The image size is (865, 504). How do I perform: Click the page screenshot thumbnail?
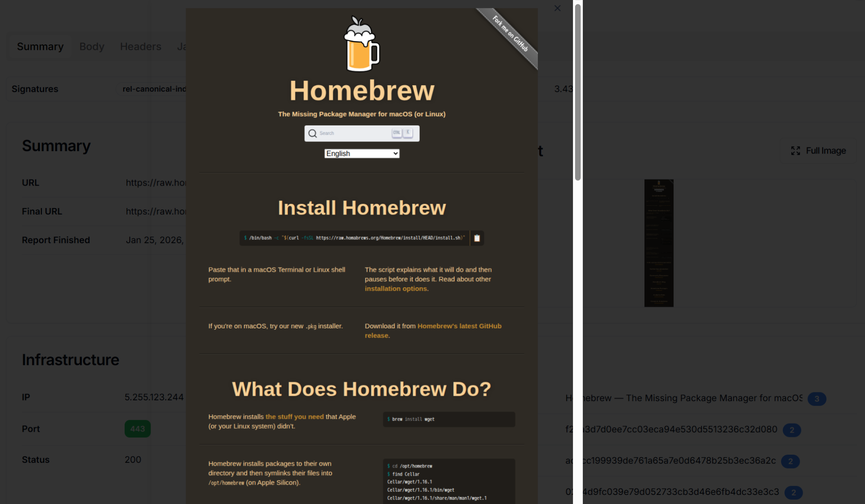pyautogui.click(x=659, y=243)
